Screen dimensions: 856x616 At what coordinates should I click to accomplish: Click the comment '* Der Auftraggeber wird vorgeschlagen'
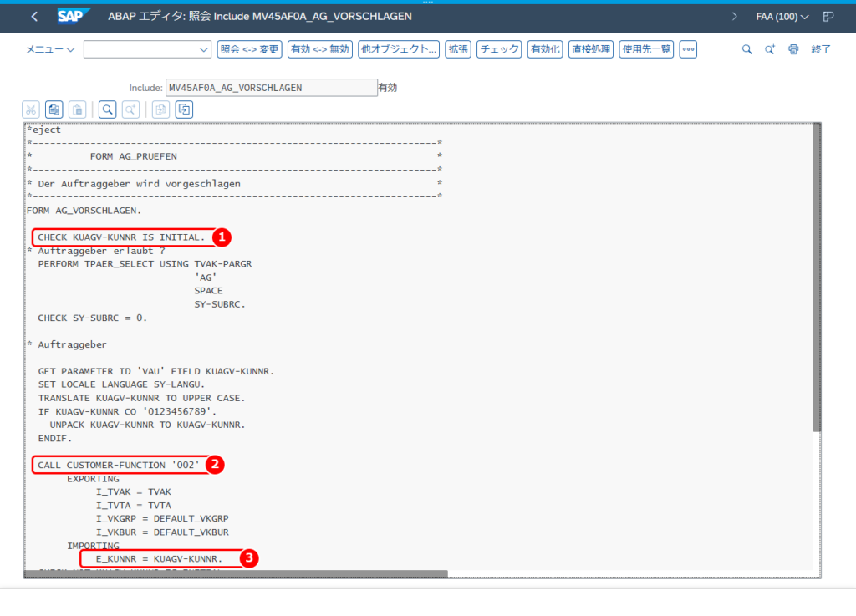pyautogui.click(x=134, y=184)
